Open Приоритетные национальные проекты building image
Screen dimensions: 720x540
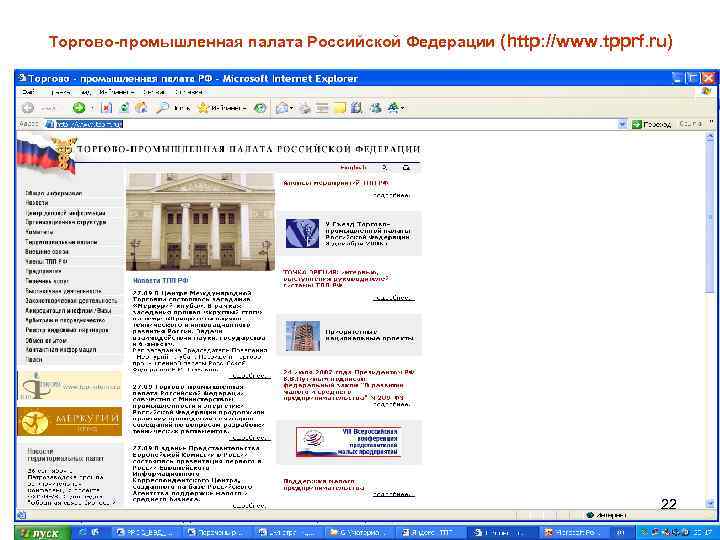[x=303, y=336]
